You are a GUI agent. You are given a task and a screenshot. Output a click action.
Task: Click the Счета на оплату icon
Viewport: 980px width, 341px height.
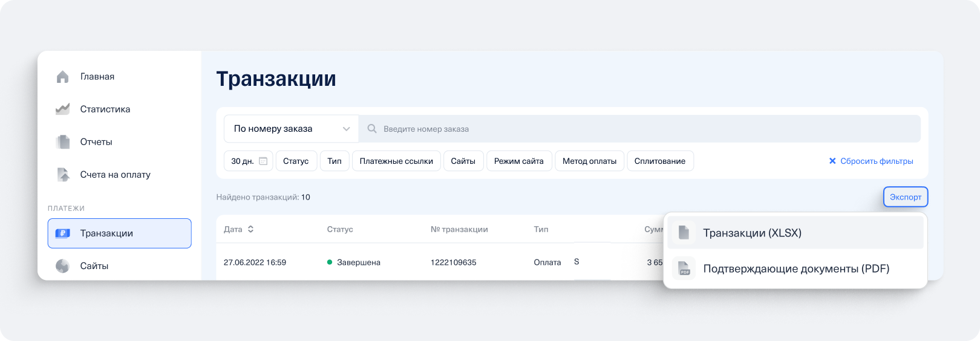click(x=62, y=175)
